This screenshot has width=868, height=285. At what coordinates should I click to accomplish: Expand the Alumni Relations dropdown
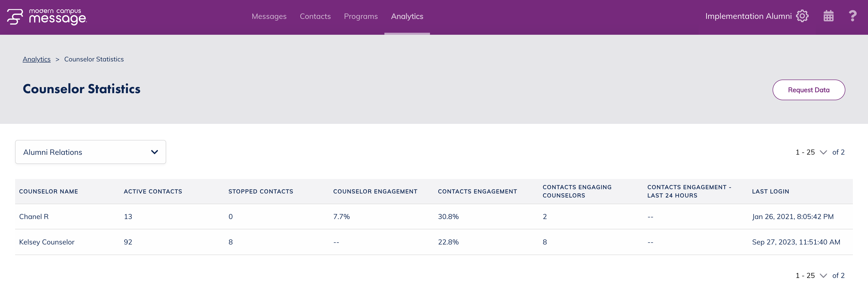coord(90,152)
